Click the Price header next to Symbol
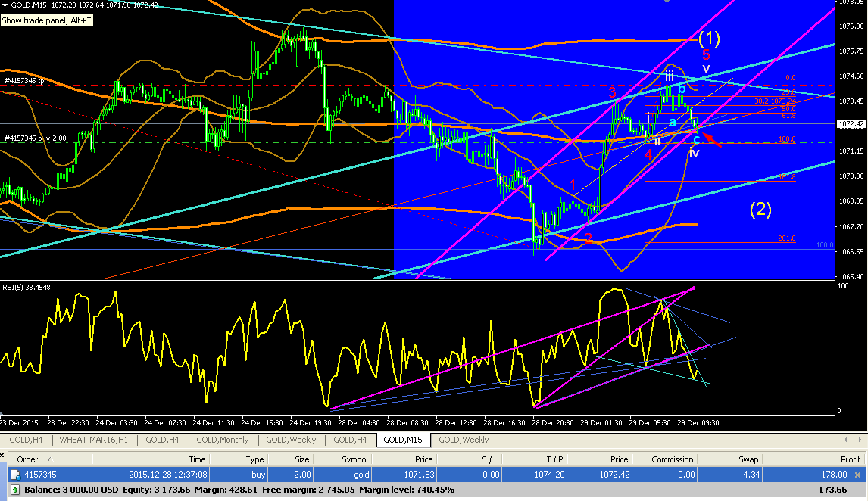Image resolution: width=868 pixels, height=501 pixels. tap(404, 459)
